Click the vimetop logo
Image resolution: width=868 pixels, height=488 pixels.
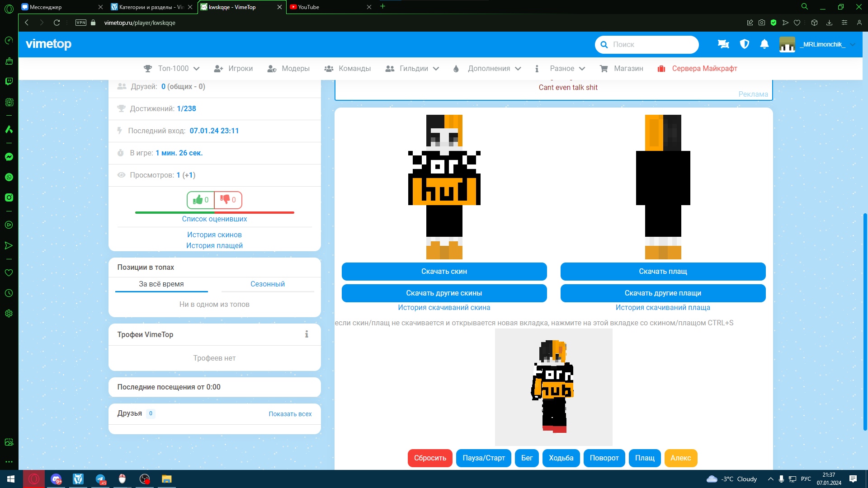(x=48, y=44)
